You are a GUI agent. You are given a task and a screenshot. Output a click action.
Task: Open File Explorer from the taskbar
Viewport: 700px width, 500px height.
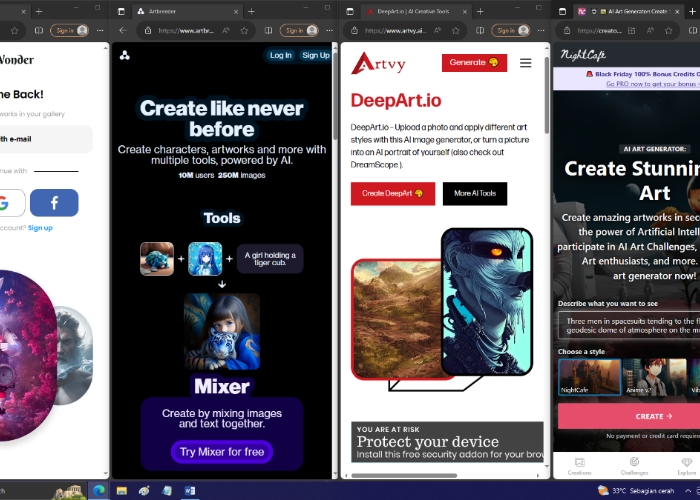(121, 491)
